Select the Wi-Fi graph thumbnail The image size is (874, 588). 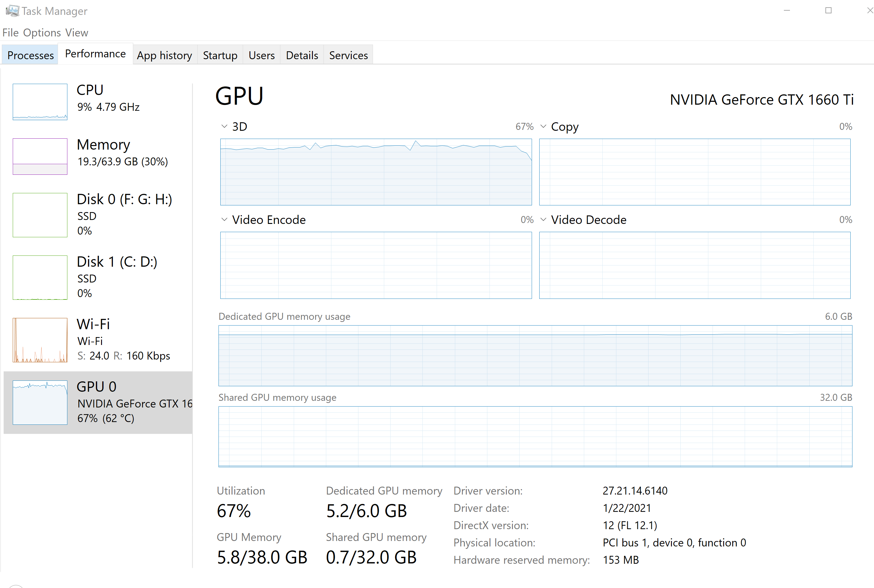[x=40, y=340]
